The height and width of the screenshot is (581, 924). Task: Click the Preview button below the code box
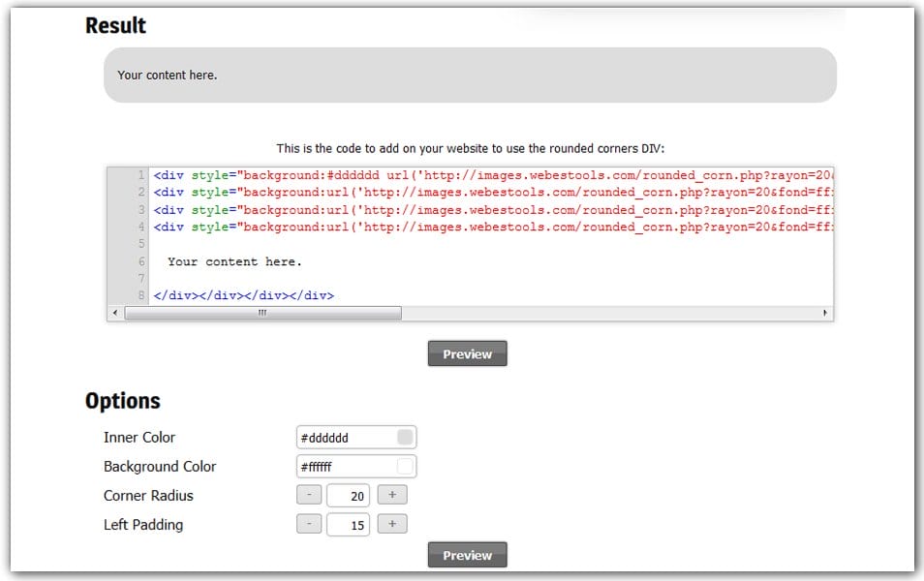point(467,354)
